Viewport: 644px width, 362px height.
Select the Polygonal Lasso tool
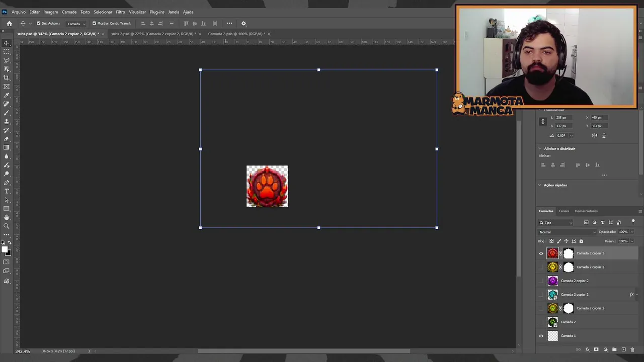coord(7,60)
